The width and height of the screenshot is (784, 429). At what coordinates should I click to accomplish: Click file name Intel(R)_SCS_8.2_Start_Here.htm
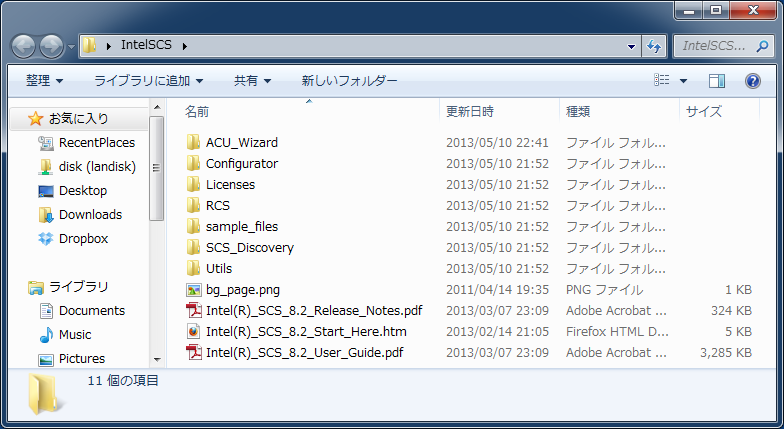tap(306, 332)
